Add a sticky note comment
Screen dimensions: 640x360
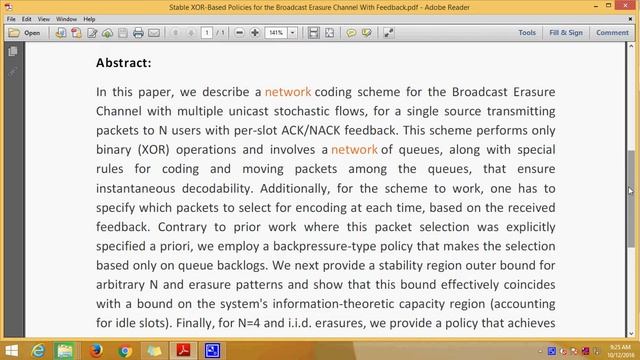351,33
